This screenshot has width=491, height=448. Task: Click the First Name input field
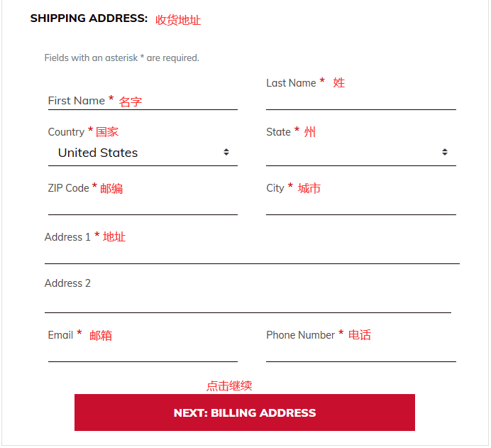click(142, 102)
